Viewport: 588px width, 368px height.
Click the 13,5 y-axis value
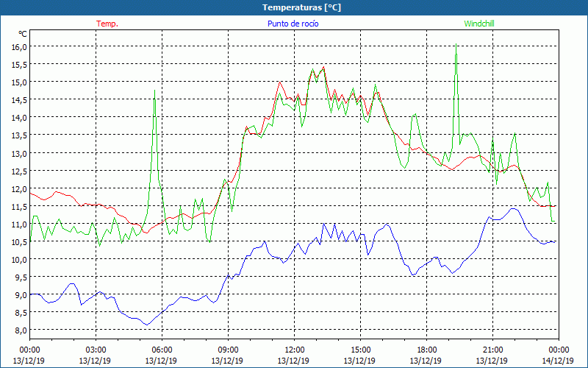[21, 135]
